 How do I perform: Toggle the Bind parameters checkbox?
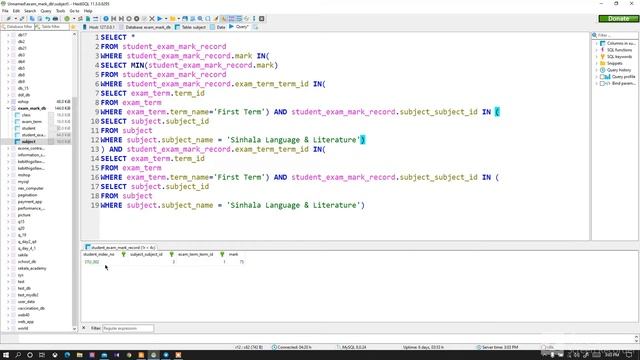tap(602, 83)
